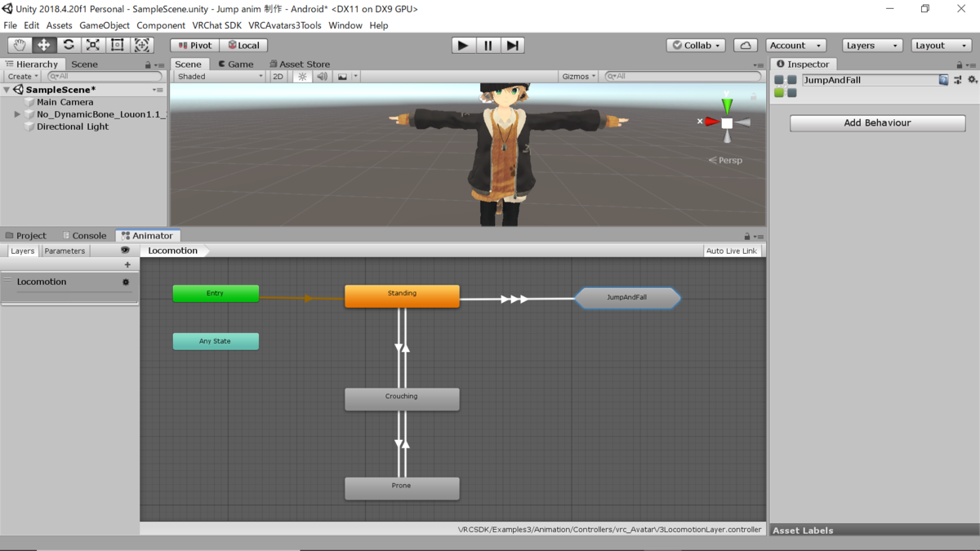Open scene effects dropdown arrow
980x551 pixels.
coord(355,76)
